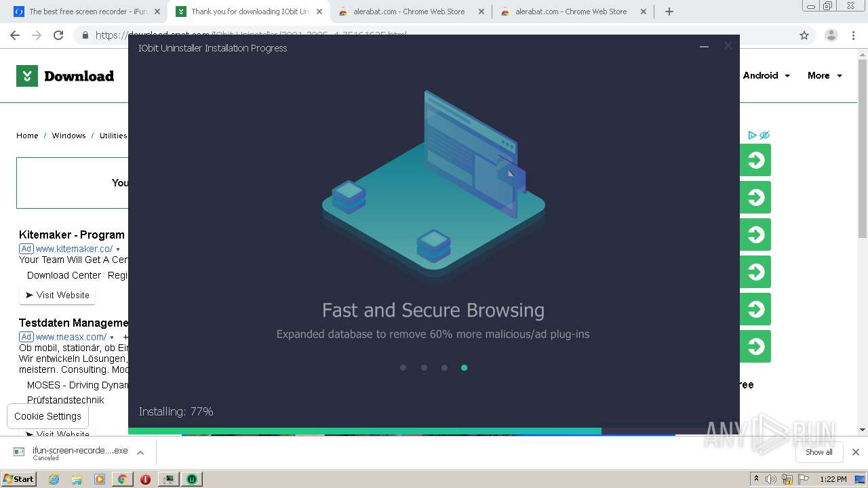Viewport: 868px width, 488px height.
Task: Click the Kitemaker Visit Website button
Action: [x=58, y=295]
